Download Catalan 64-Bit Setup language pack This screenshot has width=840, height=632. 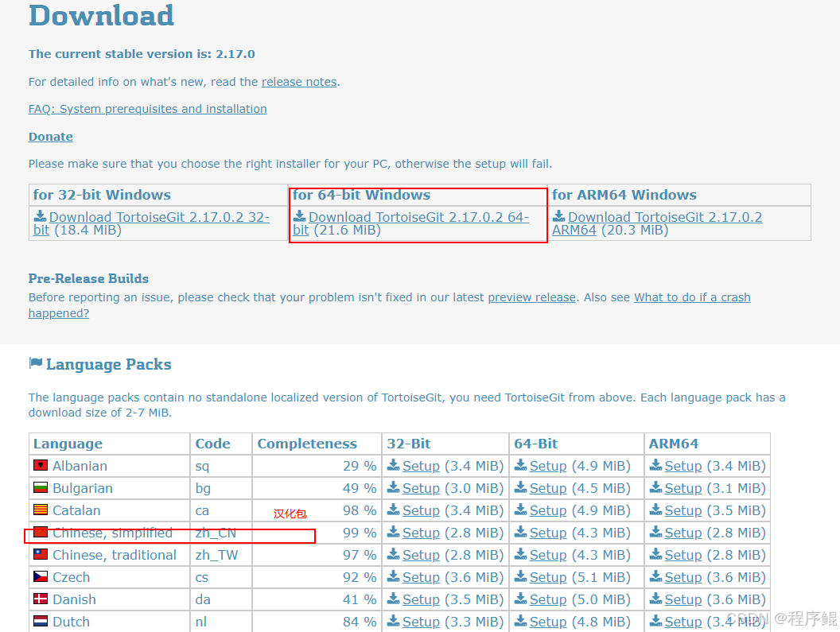[548, 510]
